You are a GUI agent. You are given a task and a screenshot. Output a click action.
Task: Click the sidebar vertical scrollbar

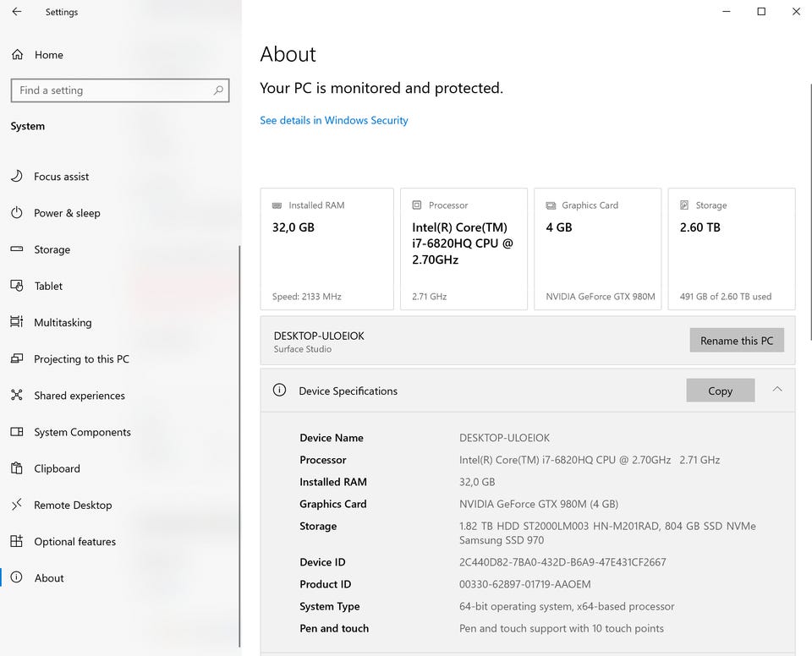[x=239, y=423]
